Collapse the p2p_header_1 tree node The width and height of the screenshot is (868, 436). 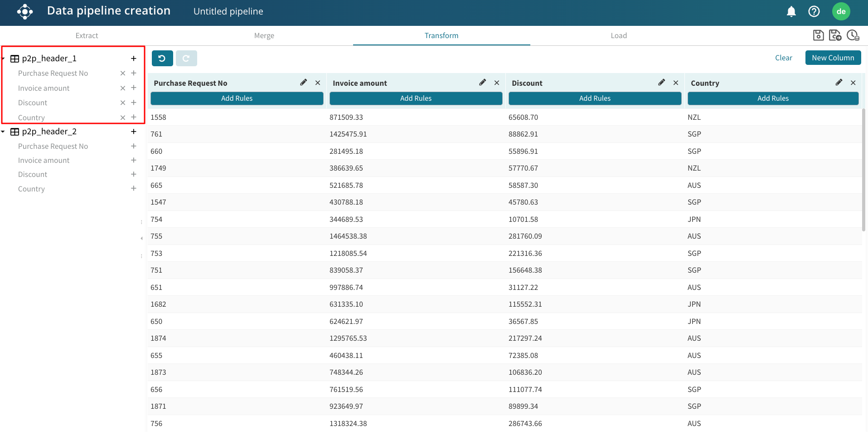[x=3, y=59]
